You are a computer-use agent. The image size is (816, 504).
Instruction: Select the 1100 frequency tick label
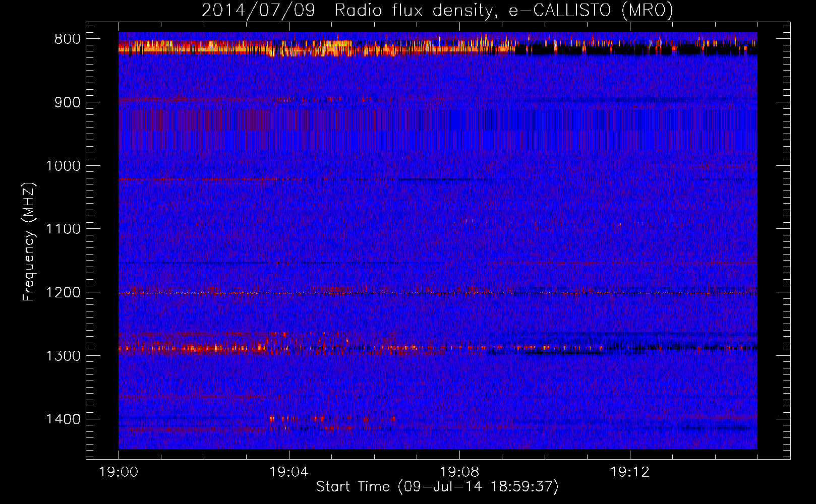point(63,229)
